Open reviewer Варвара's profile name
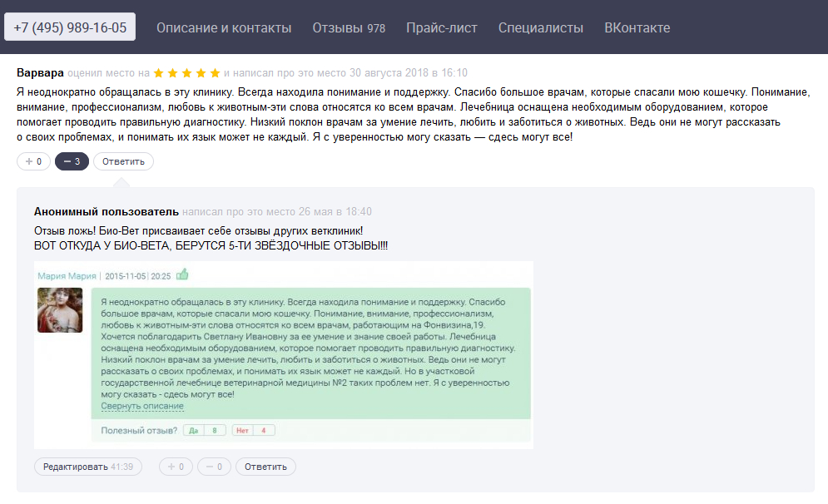 point(40,73)
